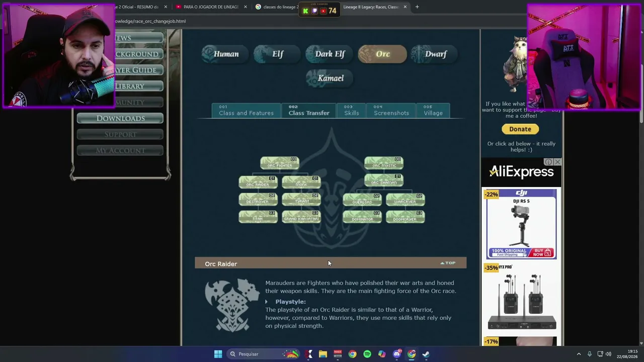Viewport: 644px width, 362px height.
Task: Click the Orc Fighter class node
Action: pyautogui.click(x=280, y=163)
